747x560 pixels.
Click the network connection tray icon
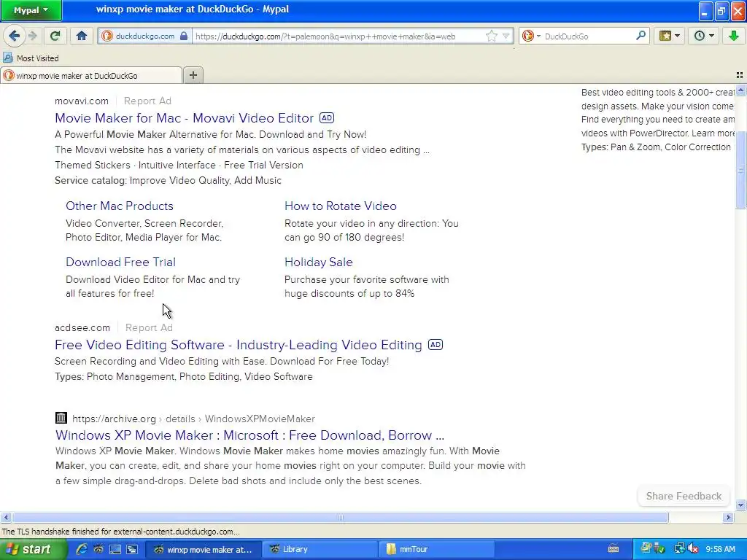[679, 549]
